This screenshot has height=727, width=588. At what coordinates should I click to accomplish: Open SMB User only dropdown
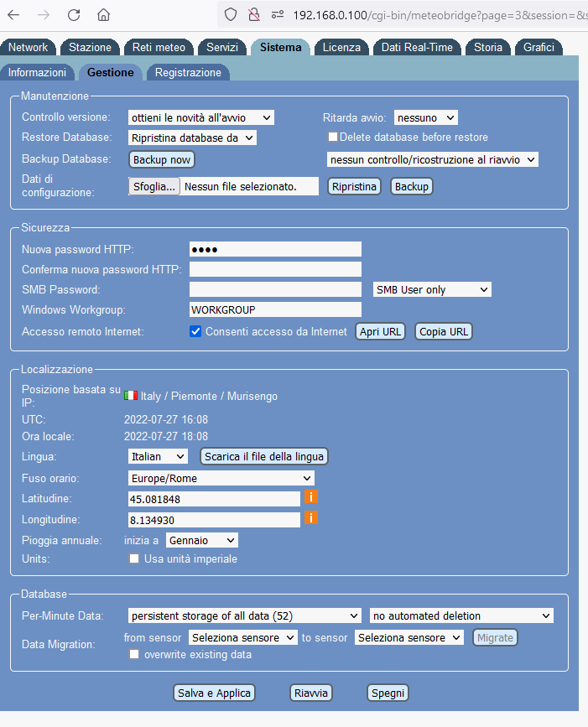(x=432, y=290)
